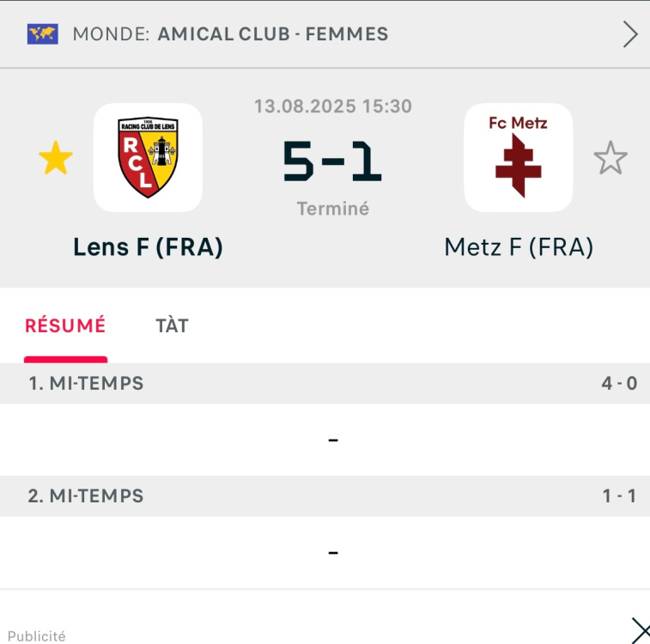Click the match date 13.08.2025 15:30
Image resolution: width=650 pixels, height=644 pixels.
333,106
